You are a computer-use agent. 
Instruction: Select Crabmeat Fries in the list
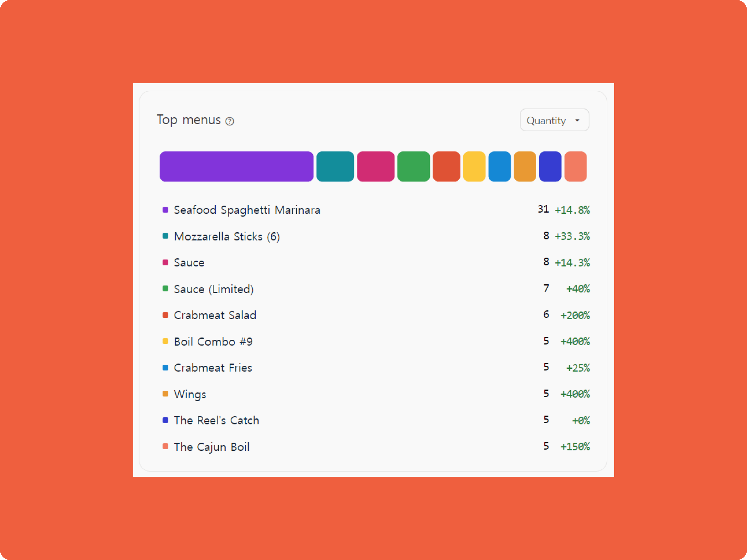coord(213,368)
